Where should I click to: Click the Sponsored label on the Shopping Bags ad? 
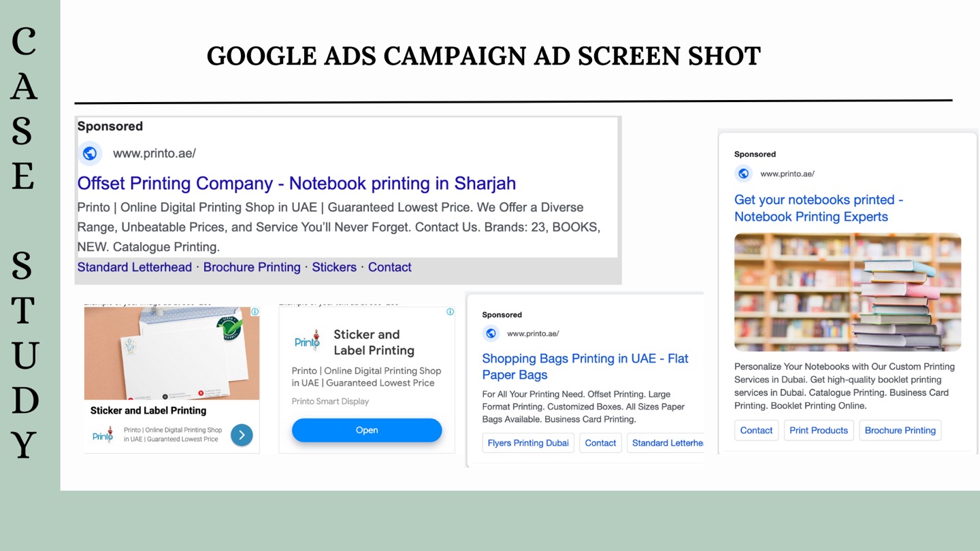502,315
